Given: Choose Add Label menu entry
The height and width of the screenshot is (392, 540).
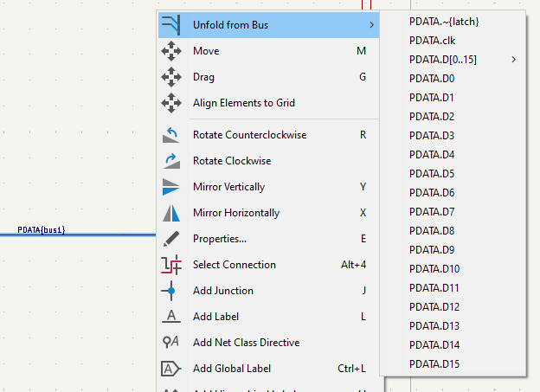Looking at the screenshot, I should pos(215,317).
